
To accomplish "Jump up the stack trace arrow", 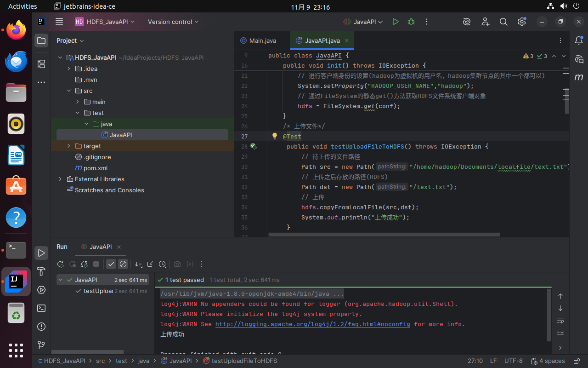I will coord(560,296).
